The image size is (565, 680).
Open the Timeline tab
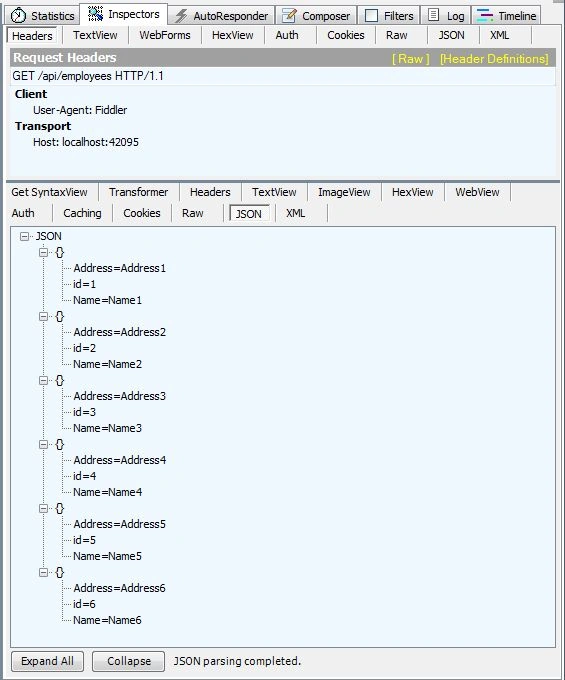coord(506,16)
